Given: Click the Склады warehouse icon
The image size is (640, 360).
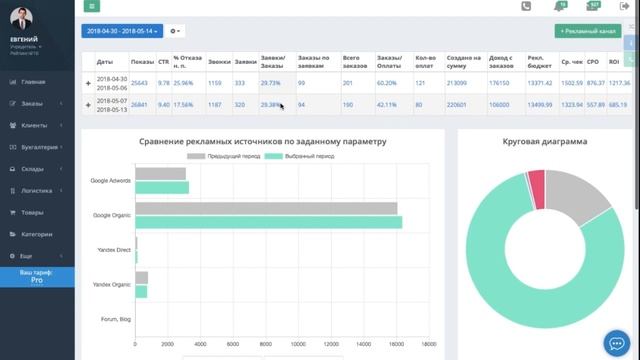Looking at the screenshot, I should (13, 169).
